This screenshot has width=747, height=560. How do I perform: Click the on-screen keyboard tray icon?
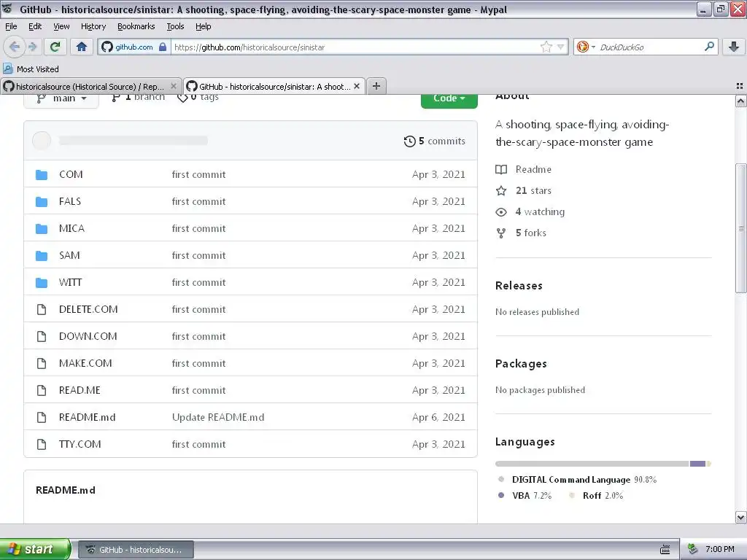(x=665, y=550)
